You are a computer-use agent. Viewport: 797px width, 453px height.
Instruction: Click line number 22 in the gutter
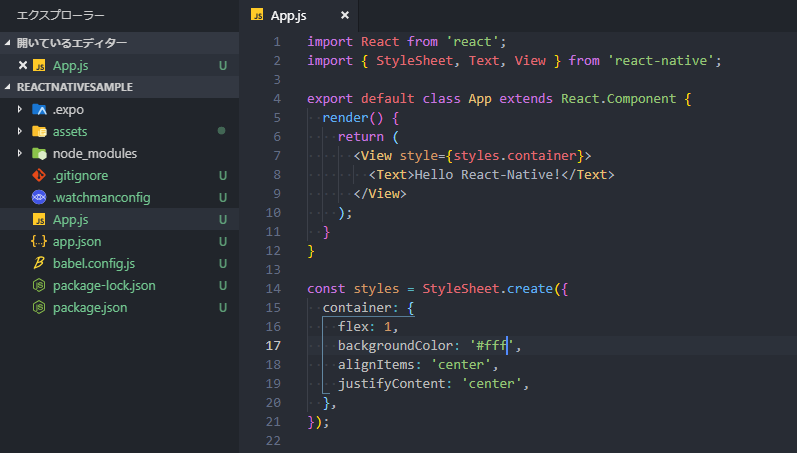click(x=273, y=441)
